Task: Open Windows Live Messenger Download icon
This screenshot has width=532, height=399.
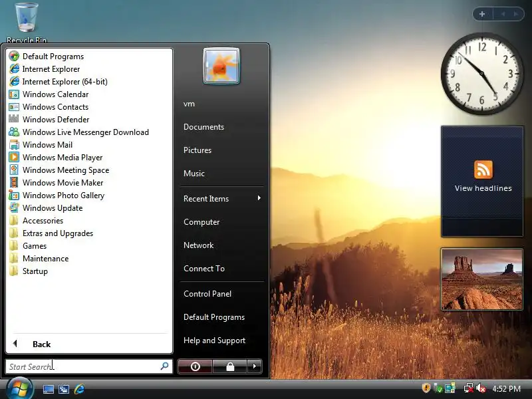Action: point(14,132)
